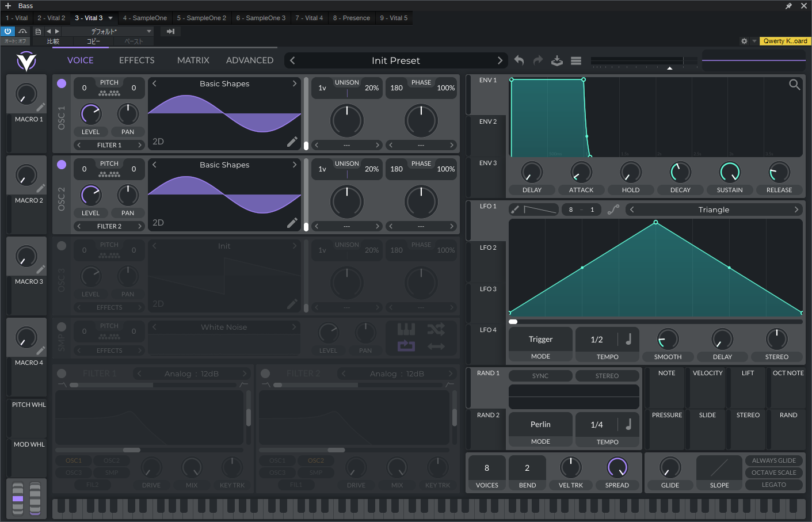Screen dimensions: 812x522
Task: Enable the sampler SMP power dot
Action: click(x=62, y=327)
